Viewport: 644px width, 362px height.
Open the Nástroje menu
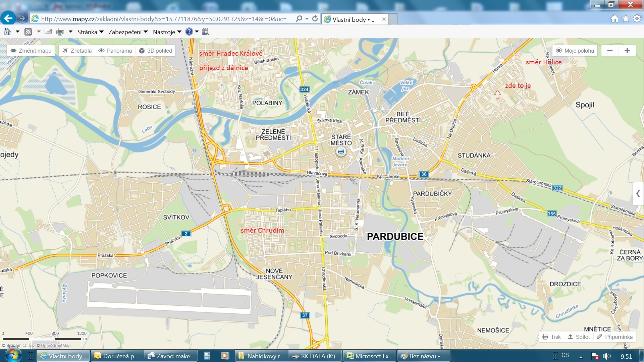[x=167, y=32]
